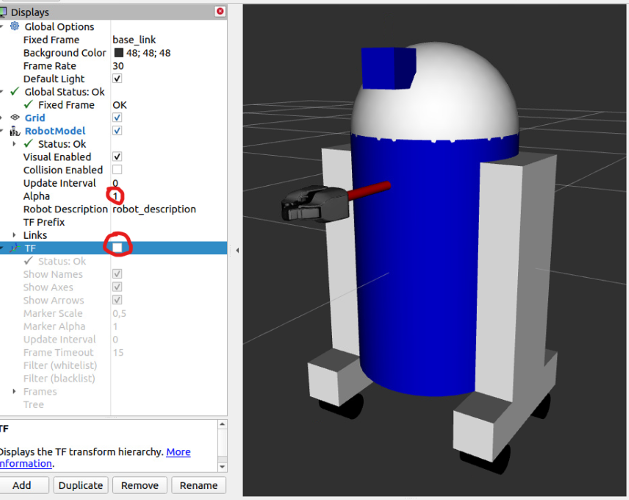Expand the RobotModel Status Ok row

[14, 144]
